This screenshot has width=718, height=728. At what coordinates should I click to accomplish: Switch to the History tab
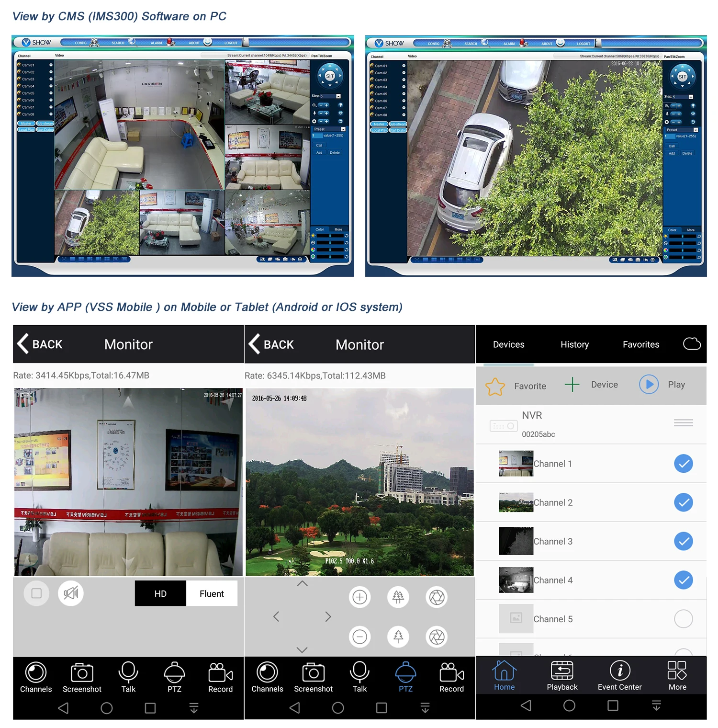[574, 344]
